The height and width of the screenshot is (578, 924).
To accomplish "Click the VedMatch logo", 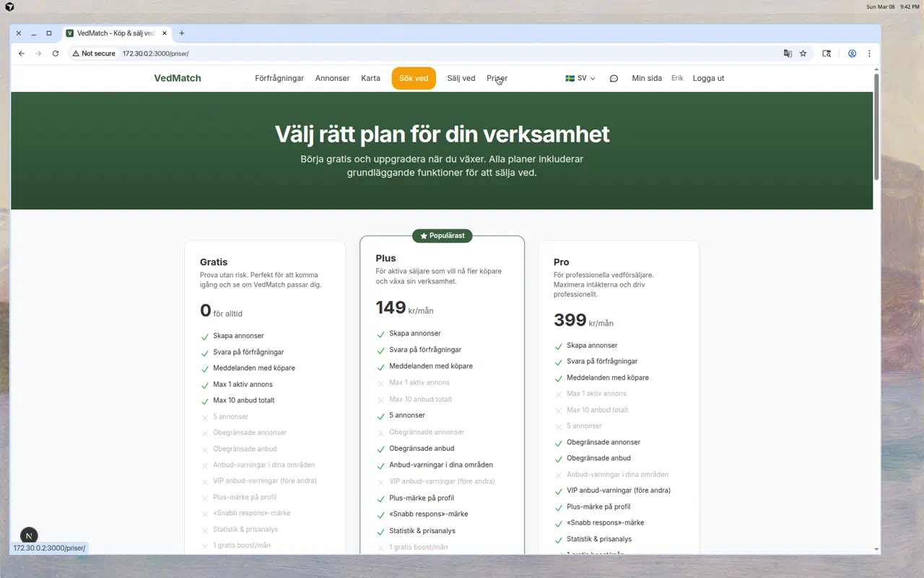I will click(177, 78).
